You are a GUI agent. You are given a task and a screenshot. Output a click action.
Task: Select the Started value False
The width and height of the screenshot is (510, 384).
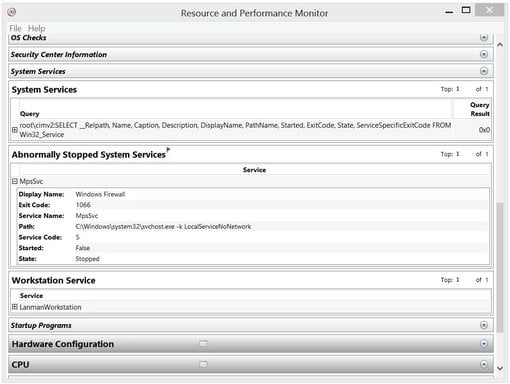point(83,248)
